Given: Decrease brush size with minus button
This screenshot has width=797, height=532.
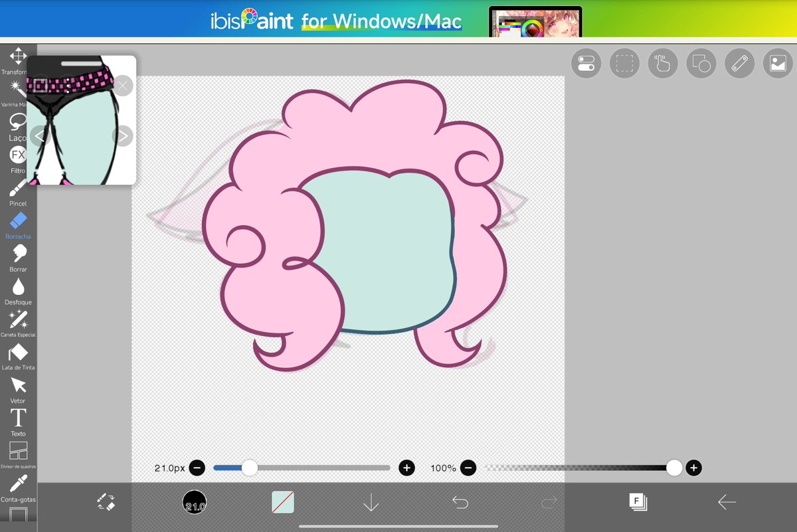Looking at the screenshot, I should click(x=197, y=468).
